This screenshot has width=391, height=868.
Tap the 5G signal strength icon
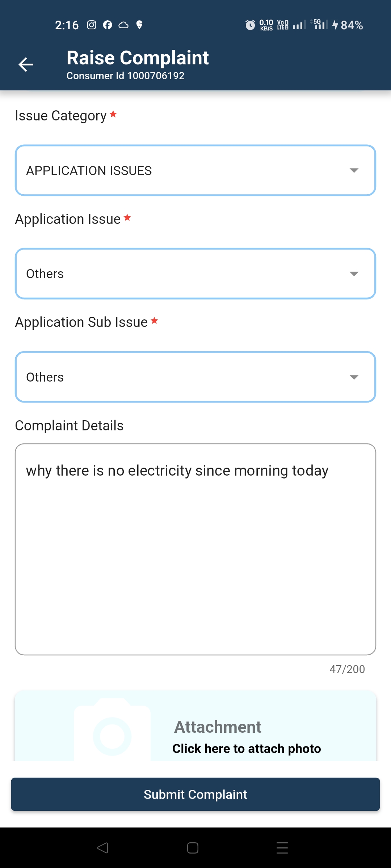click(x=319, y=25)
